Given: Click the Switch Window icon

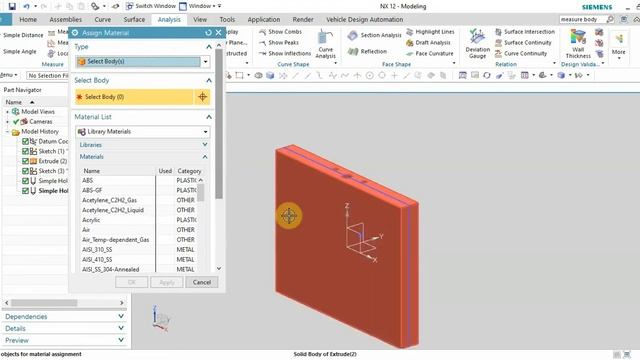Looking at the screenshot, I should pos(129,6).
